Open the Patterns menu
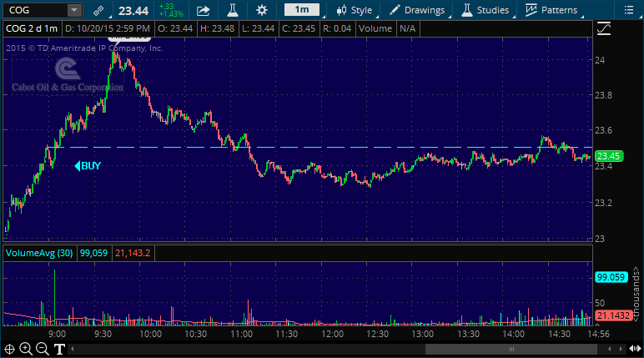This screenshot has height=358, width=644. tap(551, 10)
